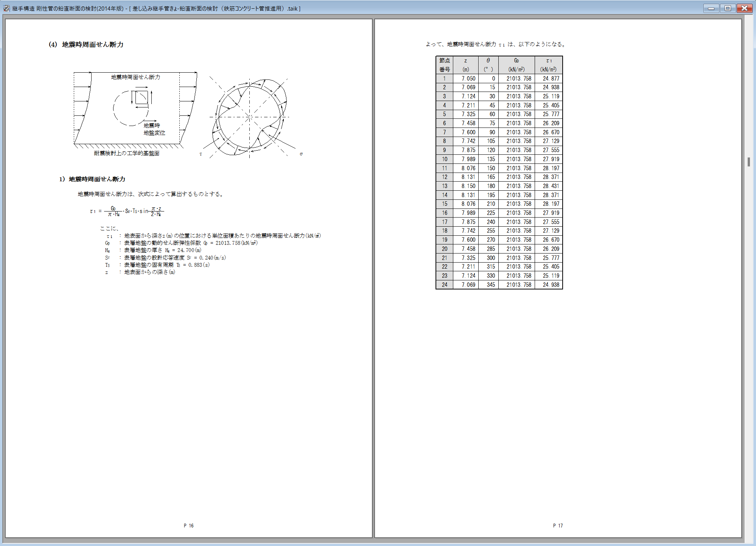756x546 pixels.
Task: Click the 28.431 value in τ1 column
Action: (551, 186)
